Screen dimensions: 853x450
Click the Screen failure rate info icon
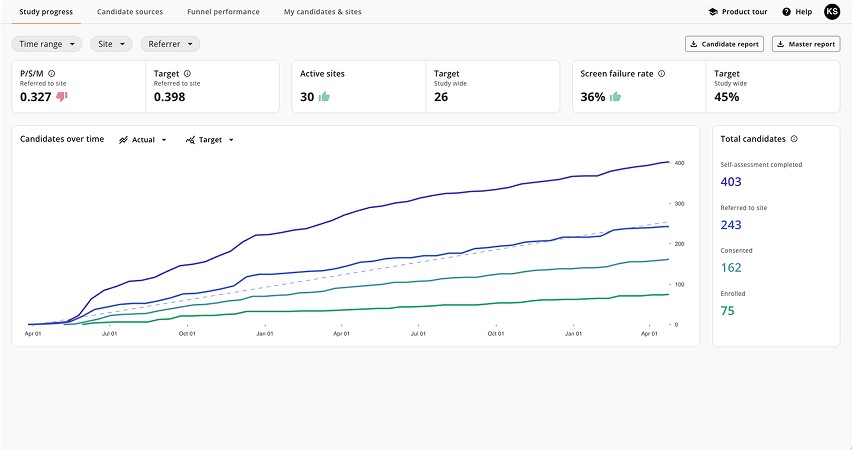pyautogui.click(x=661, y=73)
